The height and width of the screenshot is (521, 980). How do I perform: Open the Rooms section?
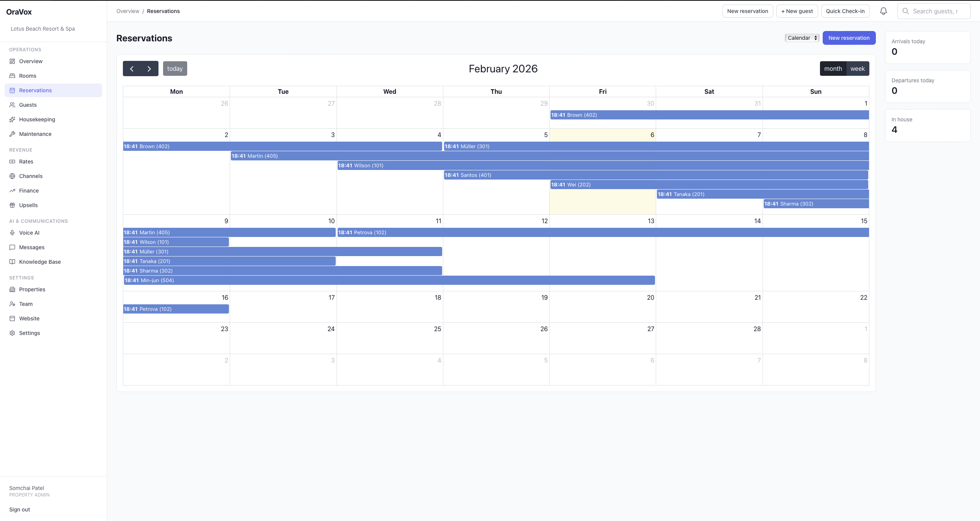[28, 75]
